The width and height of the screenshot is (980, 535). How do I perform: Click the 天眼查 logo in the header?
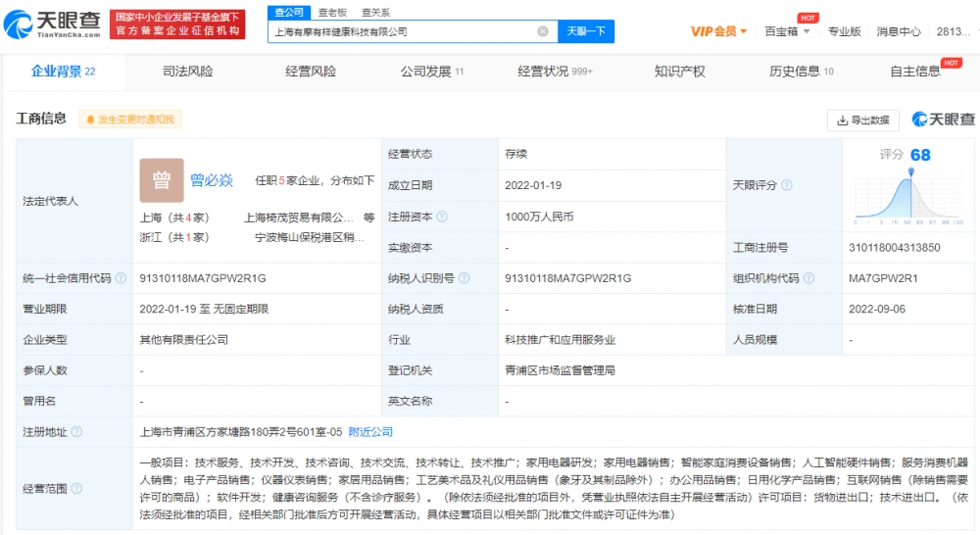point(51,23)
